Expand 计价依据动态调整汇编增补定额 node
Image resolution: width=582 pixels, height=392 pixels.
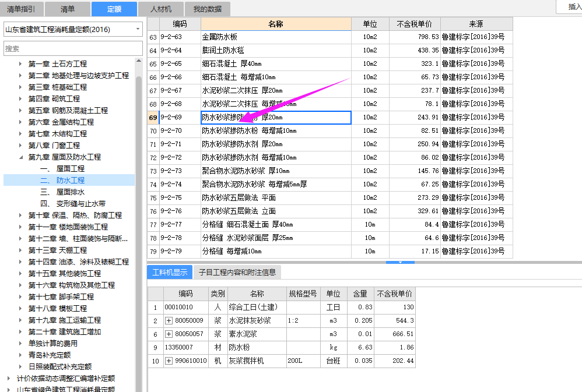click(9, 378)
